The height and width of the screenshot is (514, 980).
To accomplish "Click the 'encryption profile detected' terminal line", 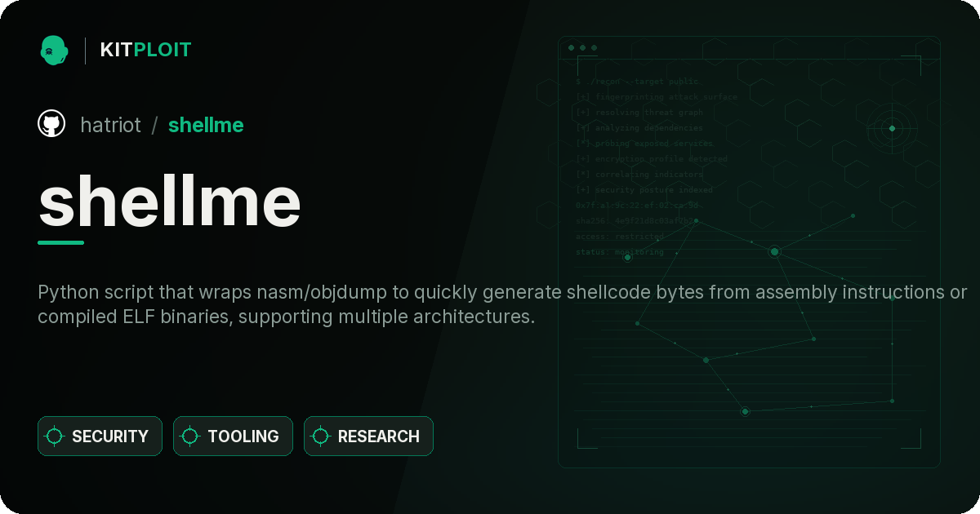I will [651, 159].
